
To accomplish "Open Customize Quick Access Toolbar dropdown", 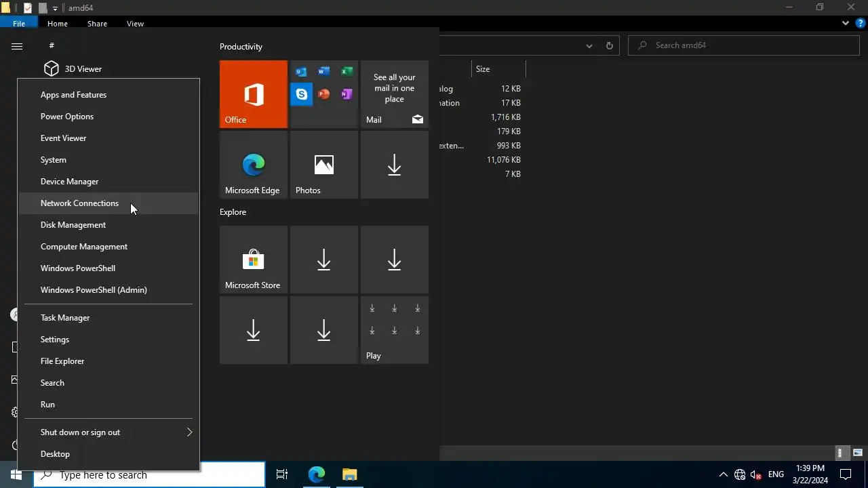I will [56, 9].
